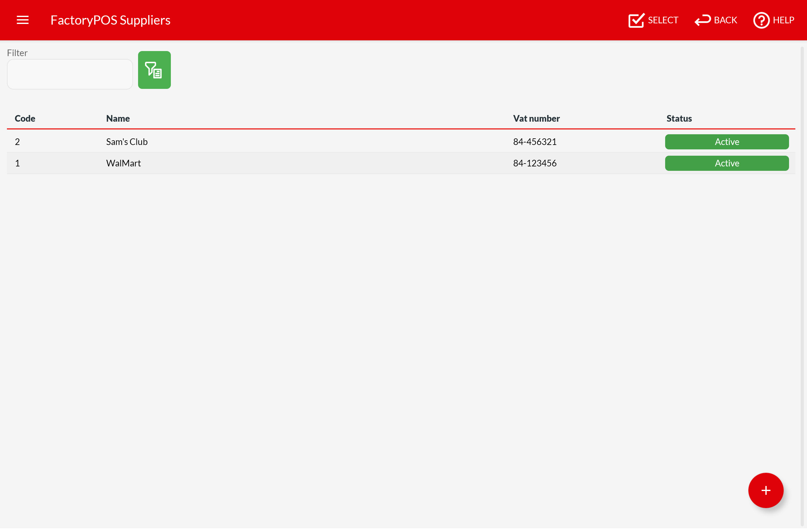Click the BACK arrow icon

pyautogui.click(x=702, y=20)
